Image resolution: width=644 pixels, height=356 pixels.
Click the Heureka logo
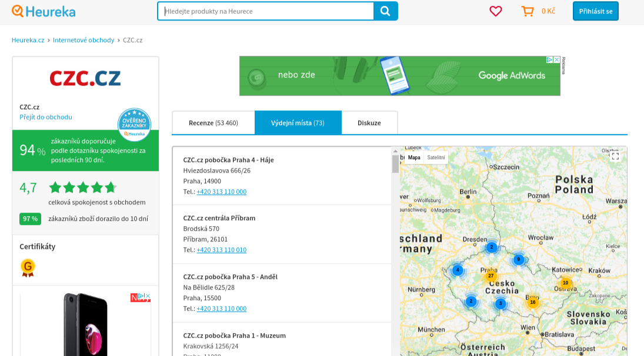[x=44, y=11]
